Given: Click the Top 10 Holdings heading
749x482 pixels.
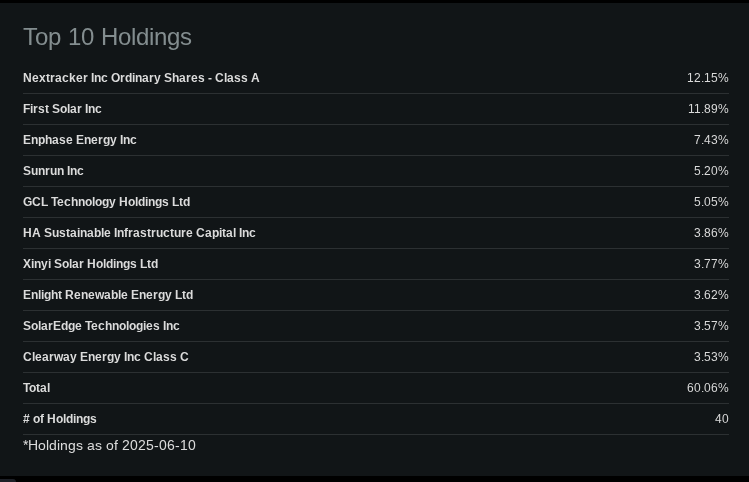Looking at the screenshot, I should click(107, 37).
